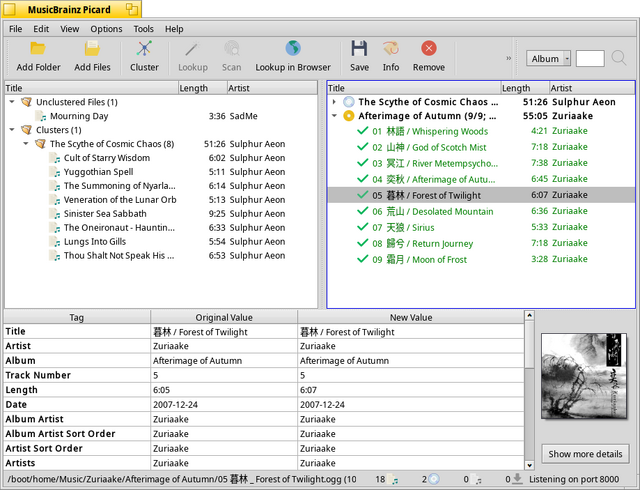Open the Info toolbar icon
Image resolution: width=640 pixels, height=490 pixels.
(x=391, y=48)
